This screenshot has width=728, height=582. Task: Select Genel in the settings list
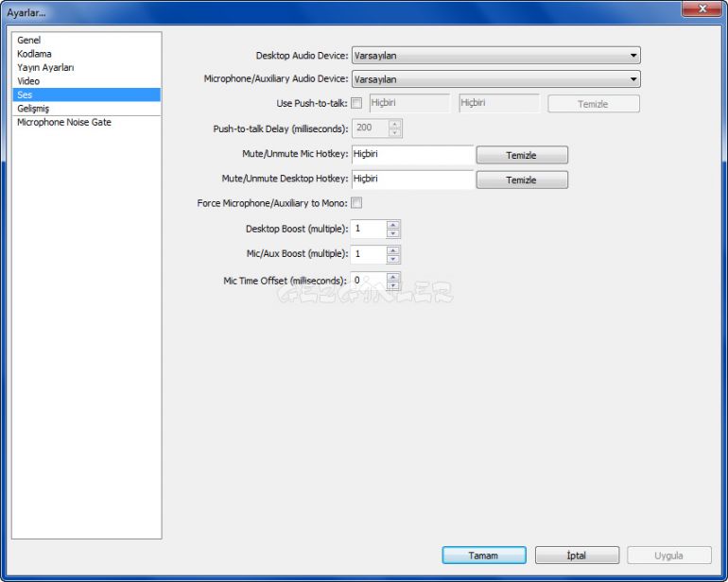[x=29, y=41]
